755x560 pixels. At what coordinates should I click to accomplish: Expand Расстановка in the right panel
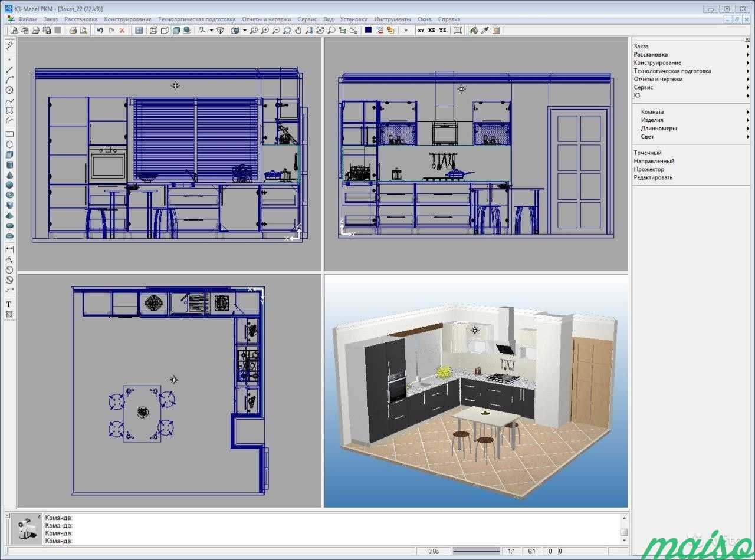[691, 54]
